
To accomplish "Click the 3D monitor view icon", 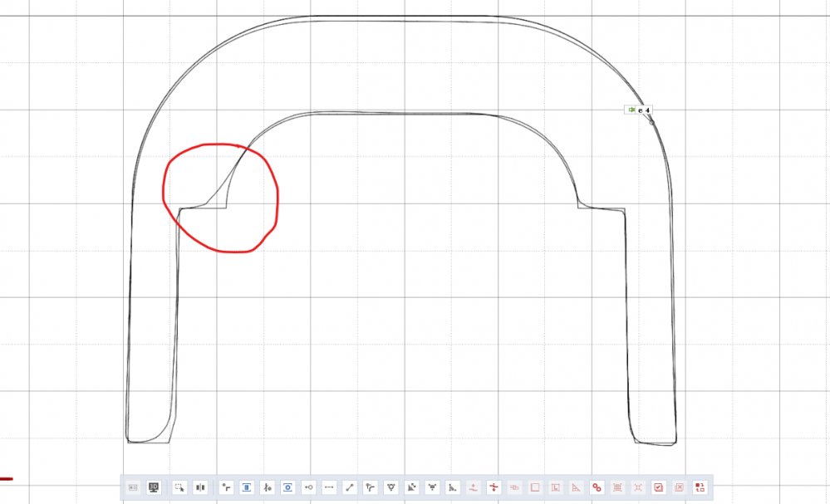I will pyautogui.click(x=154, y=487).
